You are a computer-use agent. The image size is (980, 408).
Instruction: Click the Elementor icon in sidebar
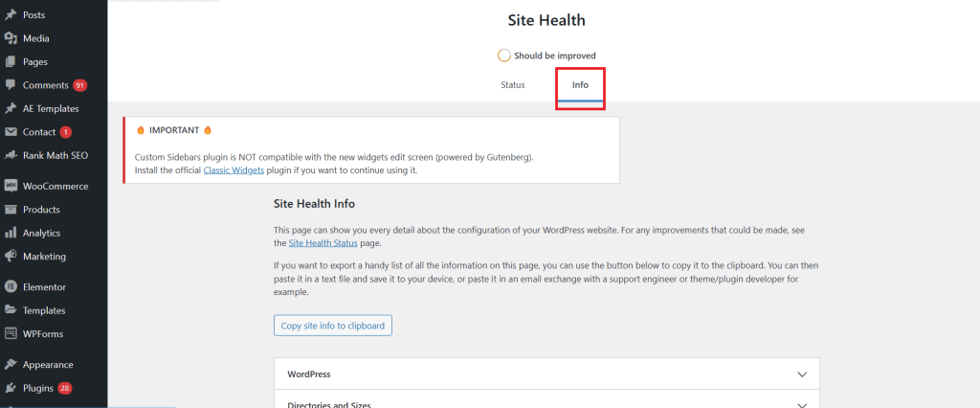10,286
